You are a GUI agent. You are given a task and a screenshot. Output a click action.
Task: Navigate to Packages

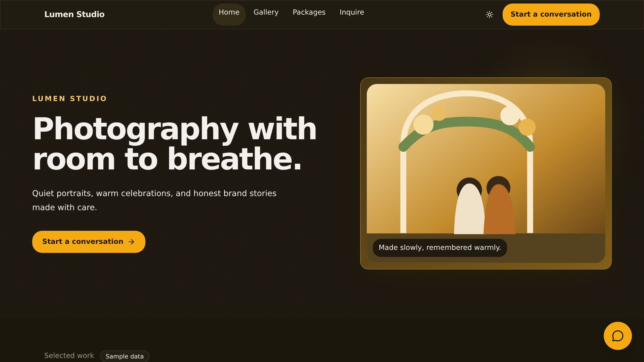pos(309,12)
